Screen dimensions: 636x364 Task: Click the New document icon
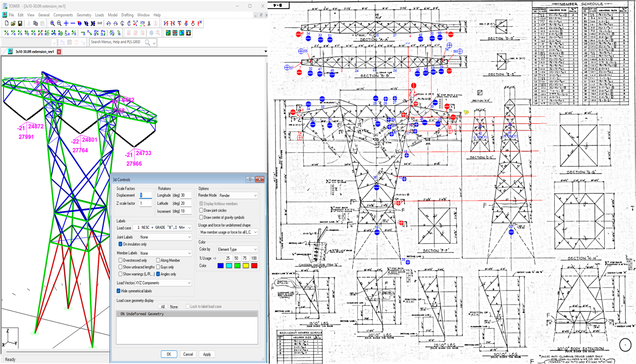7,23
